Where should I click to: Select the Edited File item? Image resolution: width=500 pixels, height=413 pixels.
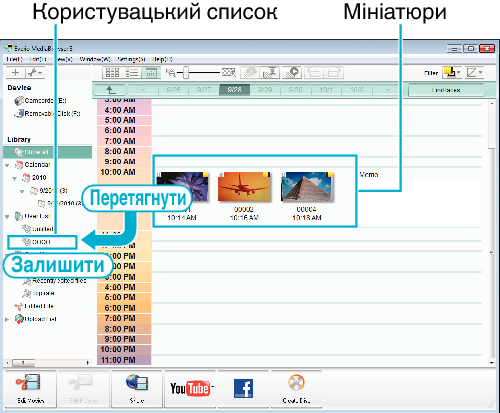pos(34,306)
